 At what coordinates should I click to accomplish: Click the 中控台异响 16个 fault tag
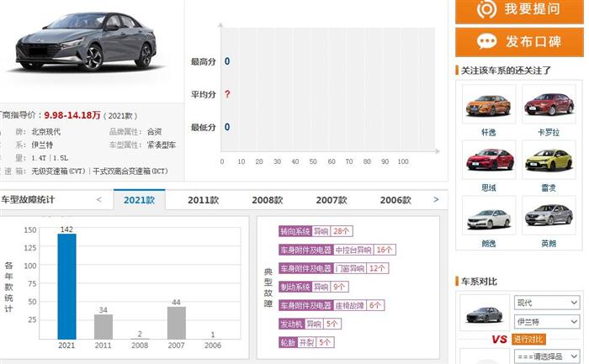[x=337, y=250]
